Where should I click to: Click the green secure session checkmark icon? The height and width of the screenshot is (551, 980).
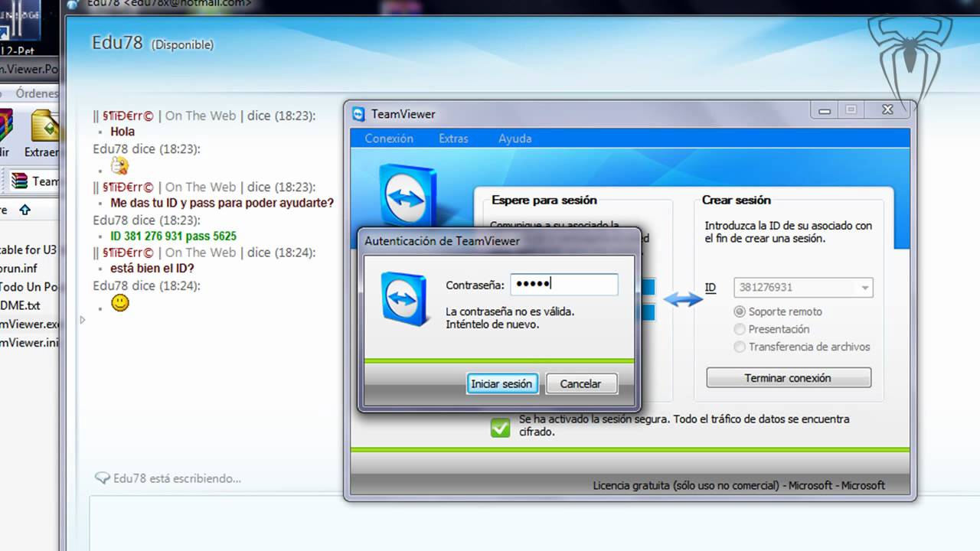(500, 427)
